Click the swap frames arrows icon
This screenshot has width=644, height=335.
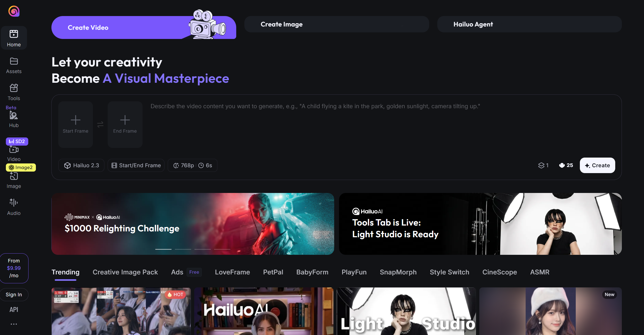pos(100,124)
